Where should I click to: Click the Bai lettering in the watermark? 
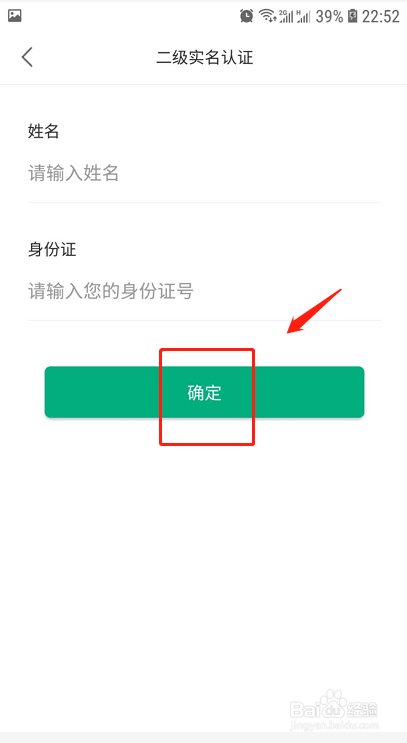303,710
